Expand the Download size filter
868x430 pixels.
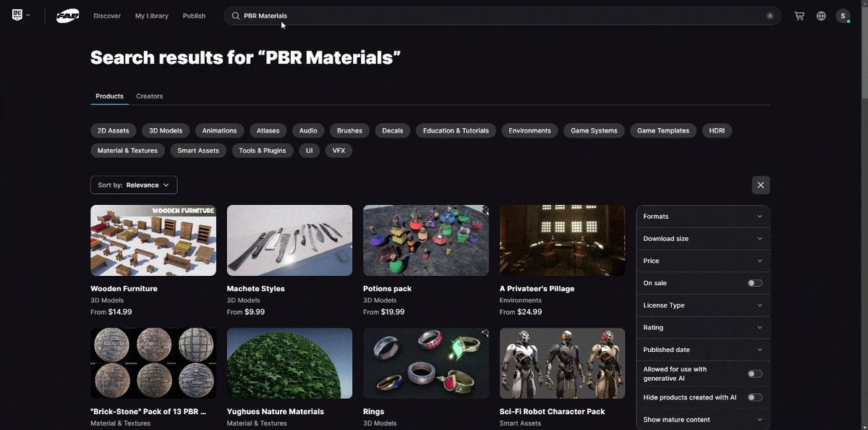(x=703, y=239)
